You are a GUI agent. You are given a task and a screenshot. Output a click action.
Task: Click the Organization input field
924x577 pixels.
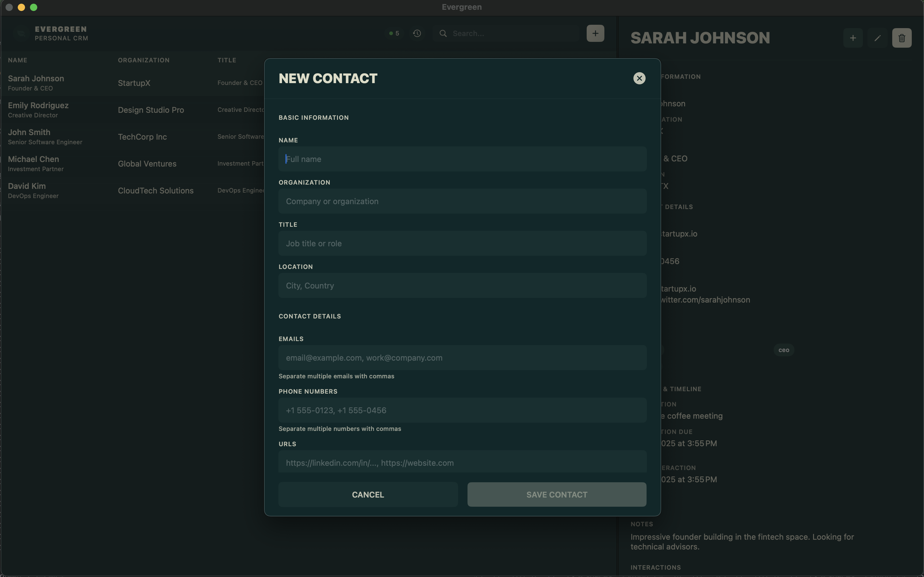[x=462, y=201]
